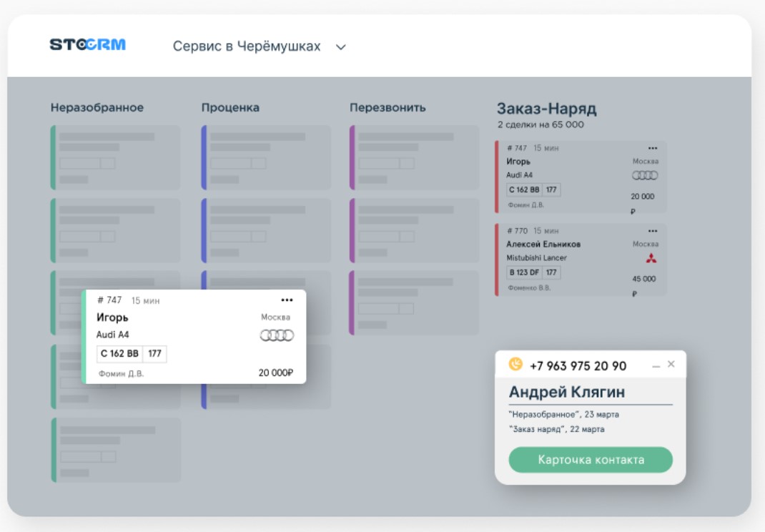Open three-dot menu on Алексей Ельников deal
This screenshot has height=532, width=765.
(x=652, y=231)
